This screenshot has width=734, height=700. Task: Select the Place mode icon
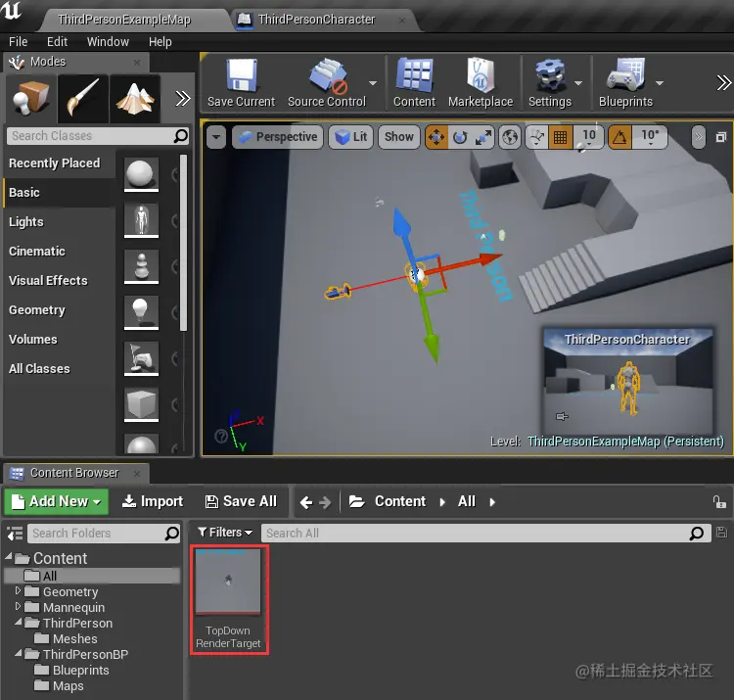click(31, 98)
